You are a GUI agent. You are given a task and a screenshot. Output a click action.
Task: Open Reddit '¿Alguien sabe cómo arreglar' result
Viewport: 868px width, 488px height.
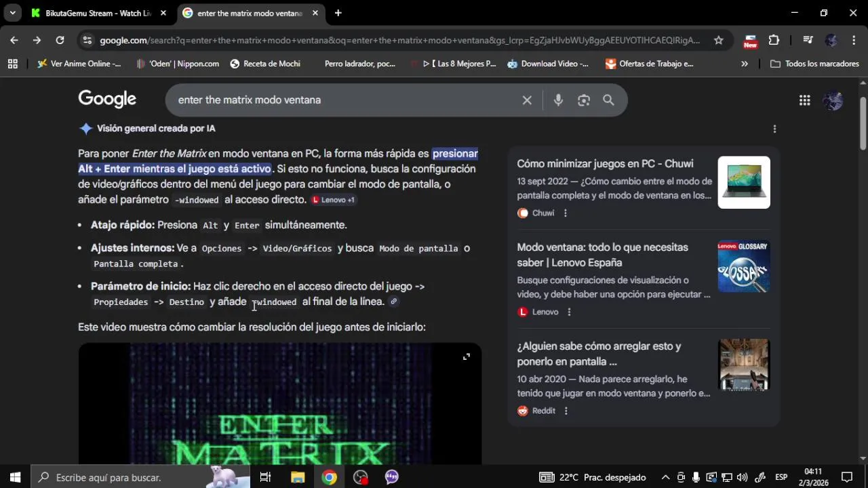[599, 354]
